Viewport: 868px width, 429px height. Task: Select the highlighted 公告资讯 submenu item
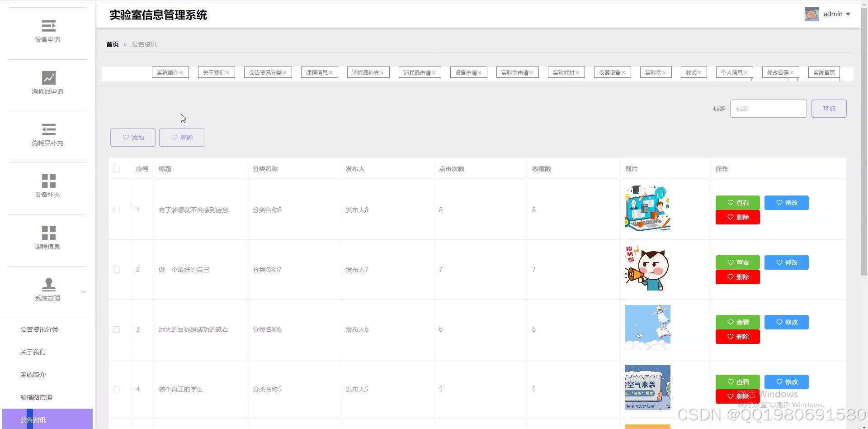pos(47,419)
